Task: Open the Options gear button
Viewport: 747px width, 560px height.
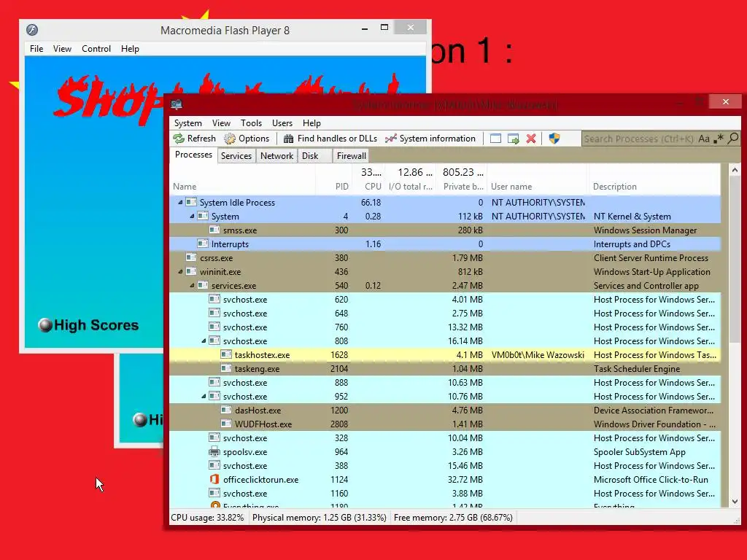Action: point(247,139)
